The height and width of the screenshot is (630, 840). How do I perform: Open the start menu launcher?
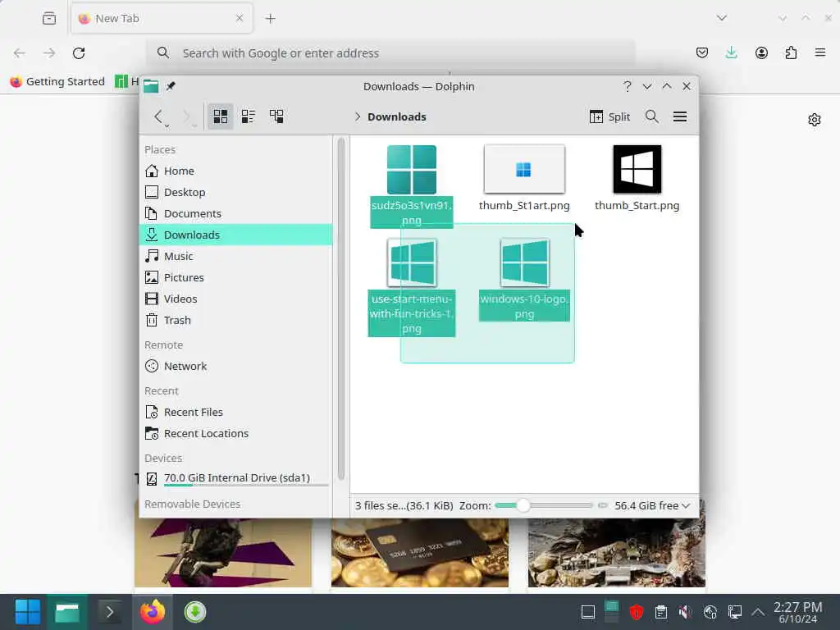point(27,612)
